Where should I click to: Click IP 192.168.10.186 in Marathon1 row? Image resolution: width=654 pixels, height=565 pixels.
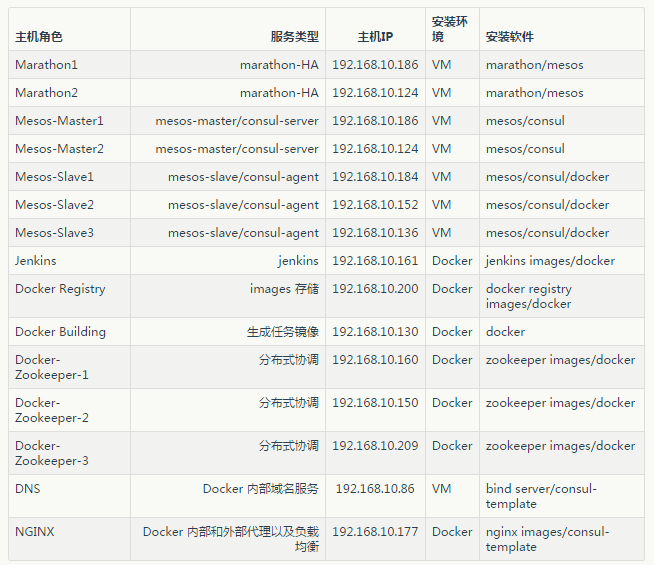tap(375, 65)
